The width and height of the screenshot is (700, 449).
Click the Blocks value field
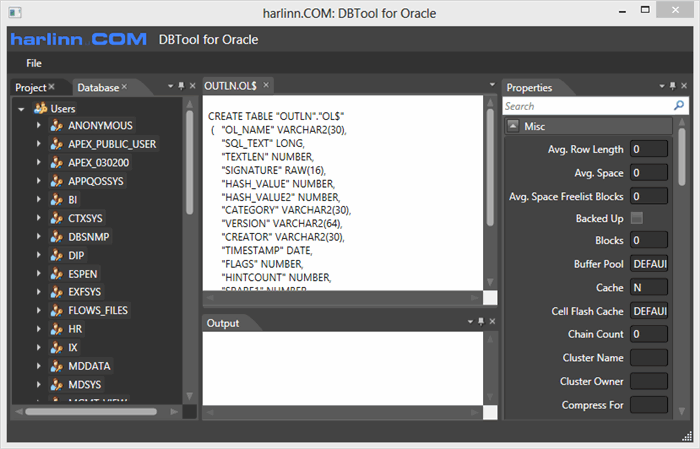pos(649,240)
